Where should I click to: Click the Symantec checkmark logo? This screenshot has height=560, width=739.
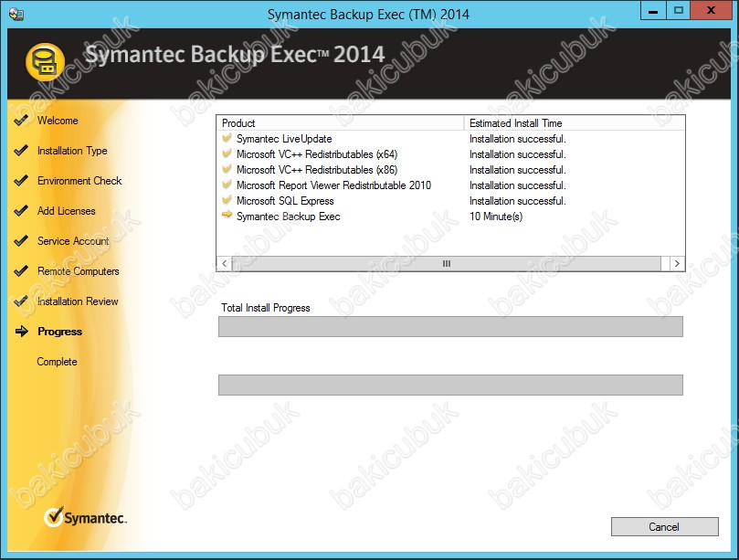pos(85,517)
